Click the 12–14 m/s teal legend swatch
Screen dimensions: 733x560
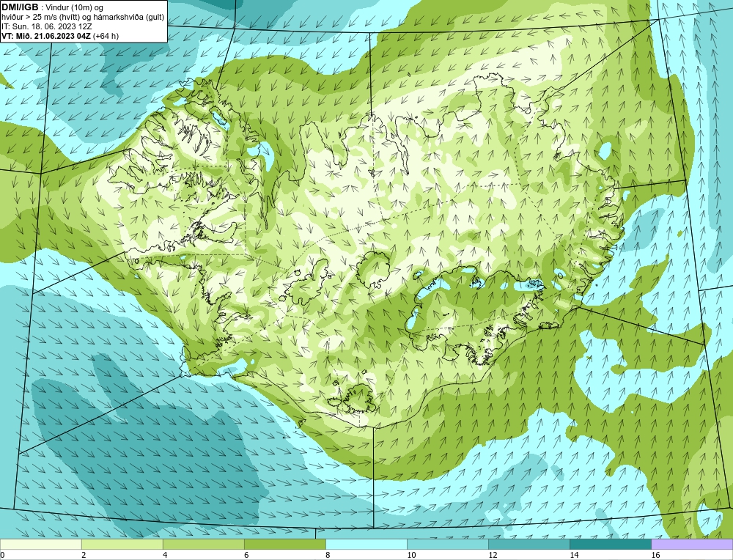pyautogui.click(x=528, y=544)
